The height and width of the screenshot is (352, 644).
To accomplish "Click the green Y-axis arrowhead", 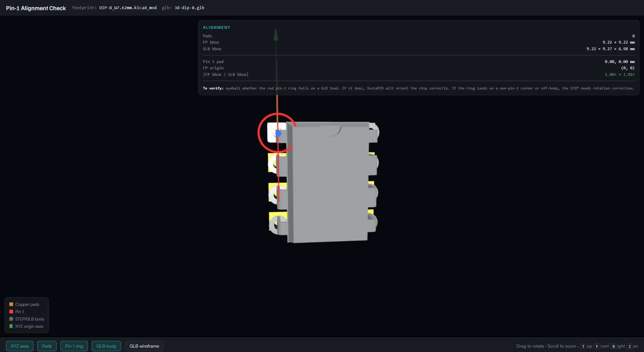I will [276, 34].
